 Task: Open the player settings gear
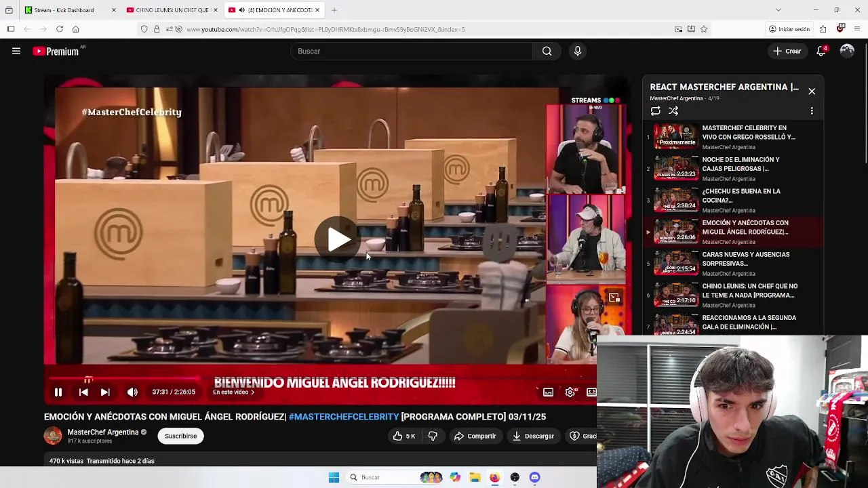(570, 392)
